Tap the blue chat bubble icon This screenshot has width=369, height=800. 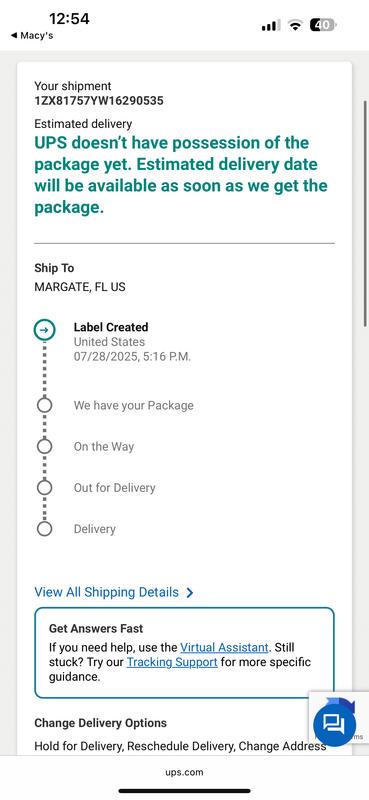click(335, 722)
